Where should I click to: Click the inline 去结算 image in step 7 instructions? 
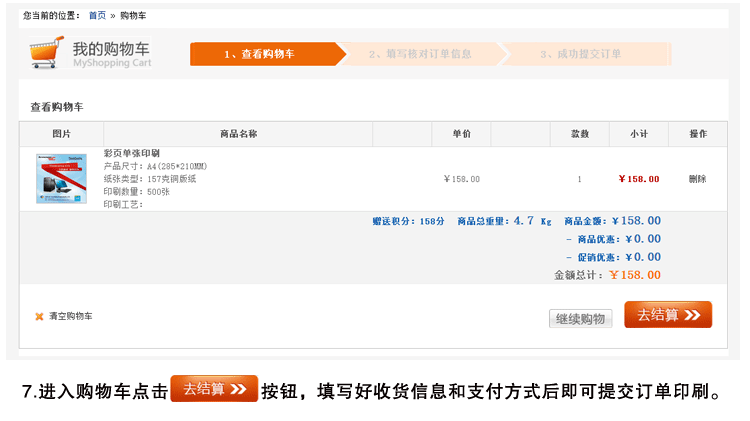click(x=214, y=389)
